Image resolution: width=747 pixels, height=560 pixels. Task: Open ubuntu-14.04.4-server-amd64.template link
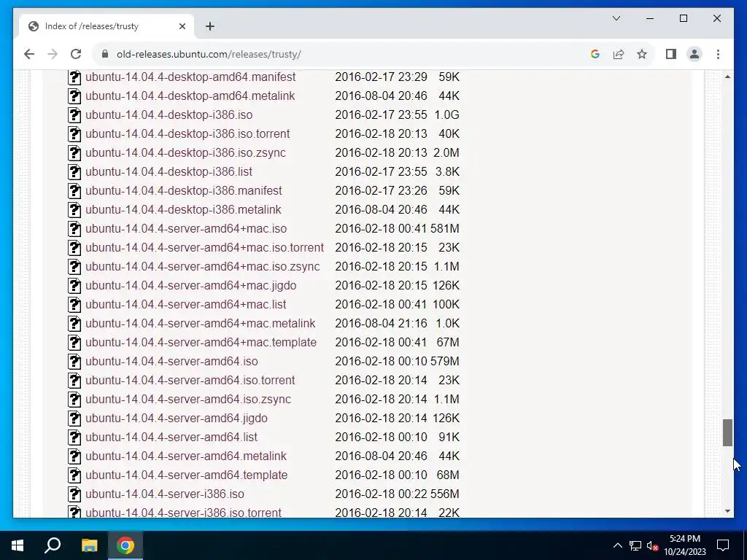pos(187,475)
